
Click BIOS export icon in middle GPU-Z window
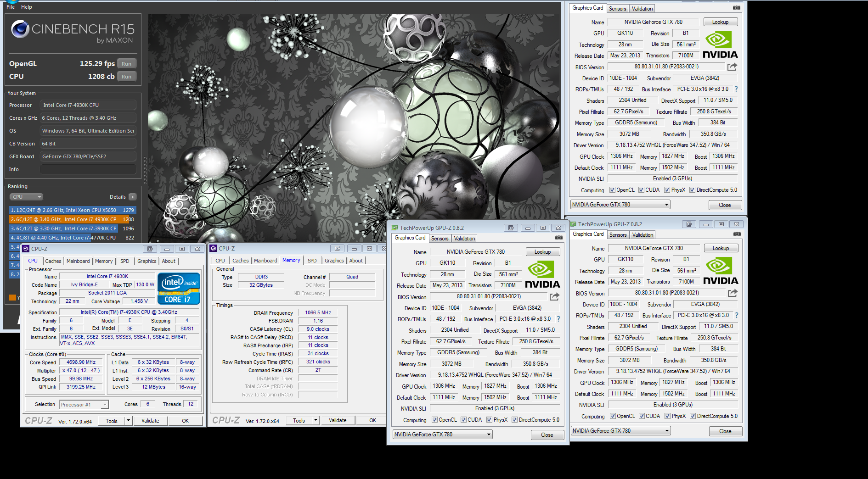click(x=554, y=297)
